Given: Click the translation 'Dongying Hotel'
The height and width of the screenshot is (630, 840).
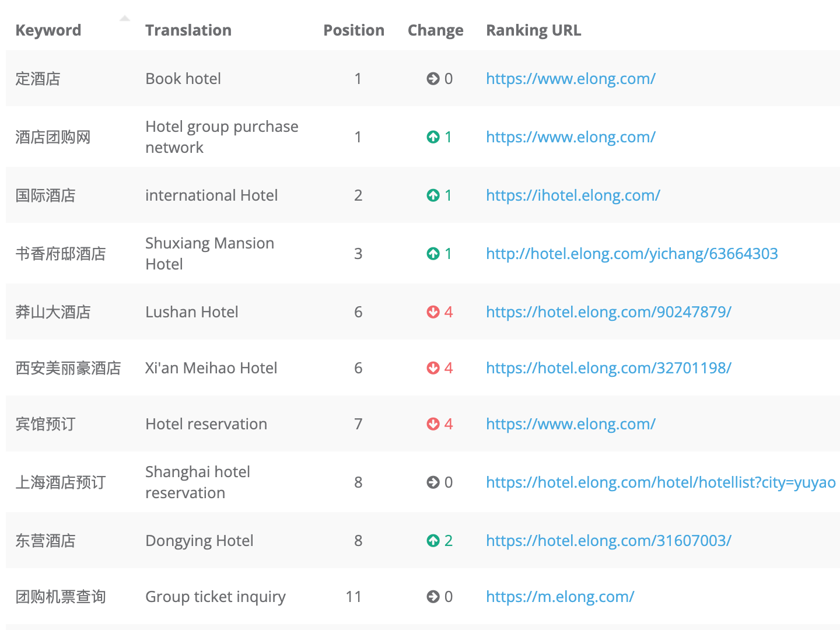Looking at the screenshot, I should 199,541.
